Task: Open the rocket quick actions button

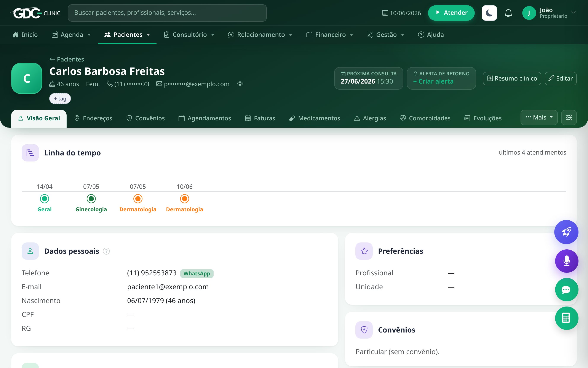Action: pyautogui.click(x=566, y=232)
